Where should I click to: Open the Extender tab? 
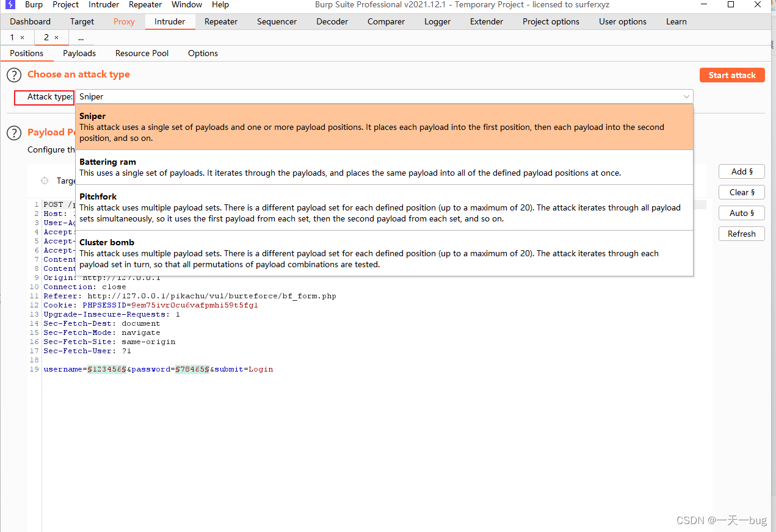487,21
